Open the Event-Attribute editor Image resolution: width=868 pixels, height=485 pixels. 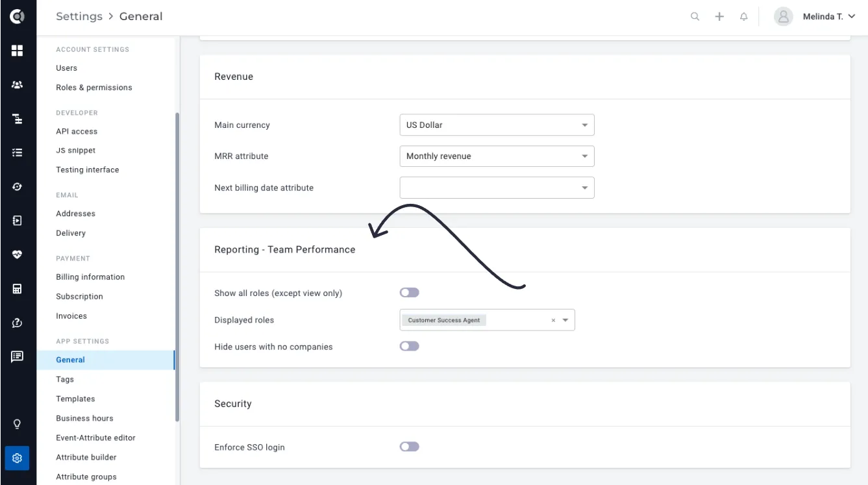(x=95, y=438)
